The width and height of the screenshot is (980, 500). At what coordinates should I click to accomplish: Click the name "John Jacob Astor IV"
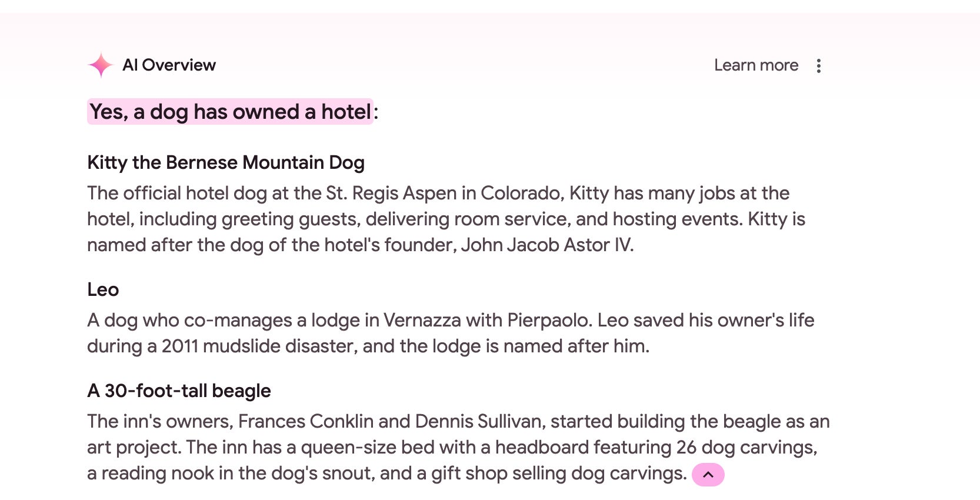pyautogui.click(x=546, y=245)
